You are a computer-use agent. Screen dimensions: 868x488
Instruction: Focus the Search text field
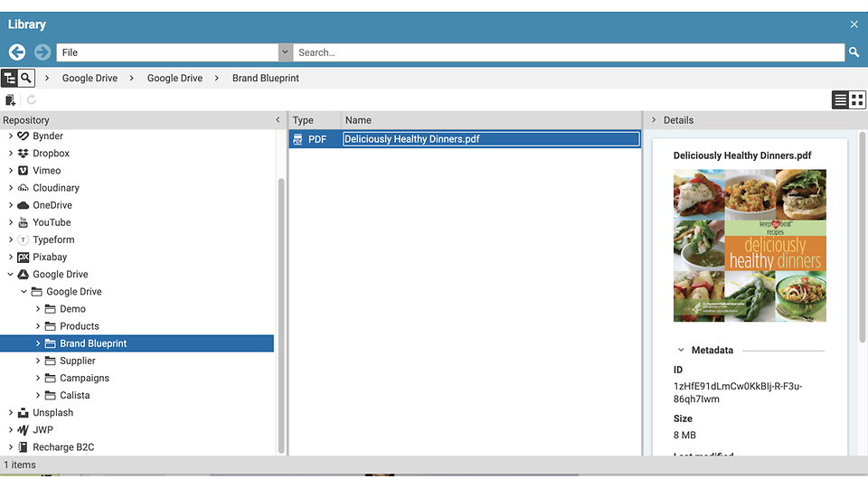point(569,52)
